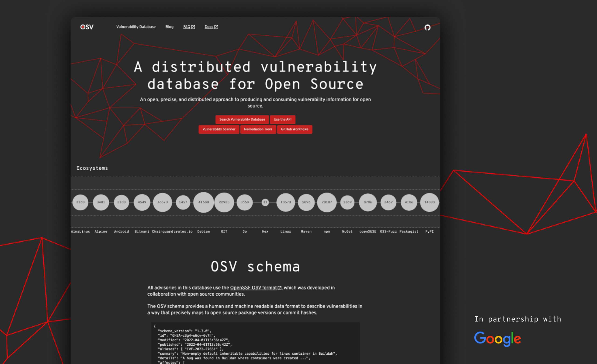Select the Debian ecosystem circle
597x364 pixels.
[x=204, y=202]
